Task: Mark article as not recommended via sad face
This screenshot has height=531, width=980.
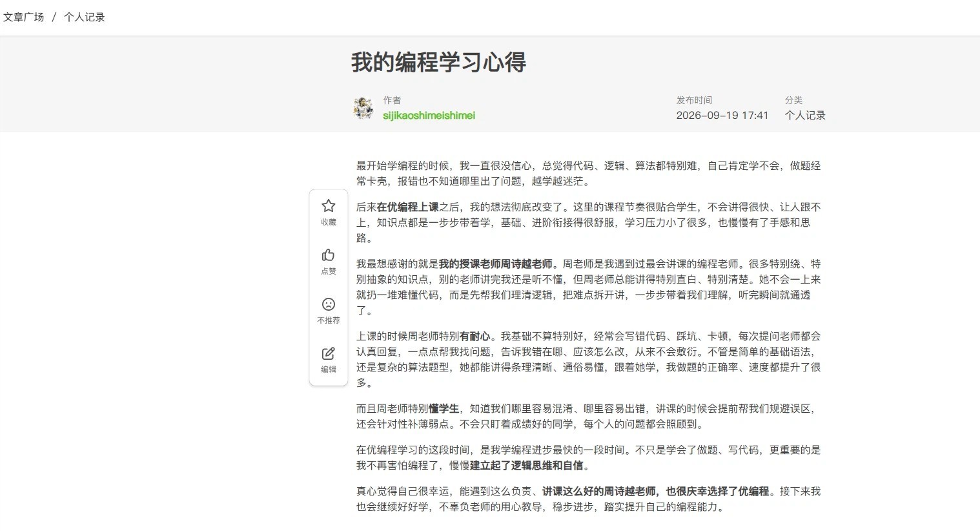Action: tap(329, 304)
